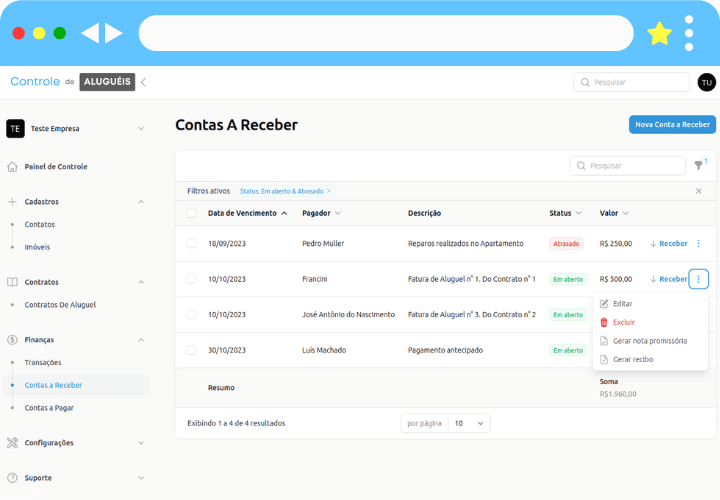Select the Pedro Muller row checkbox

coord(191,243)
